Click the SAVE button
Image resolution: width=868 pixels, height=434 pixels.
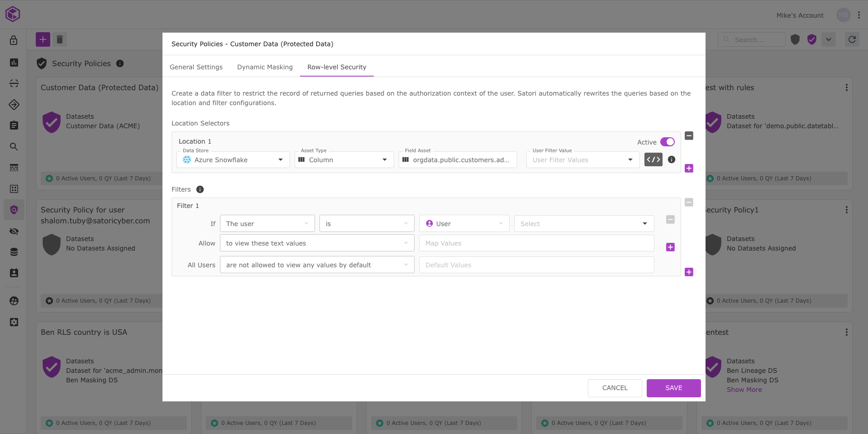tap(673, 388)
